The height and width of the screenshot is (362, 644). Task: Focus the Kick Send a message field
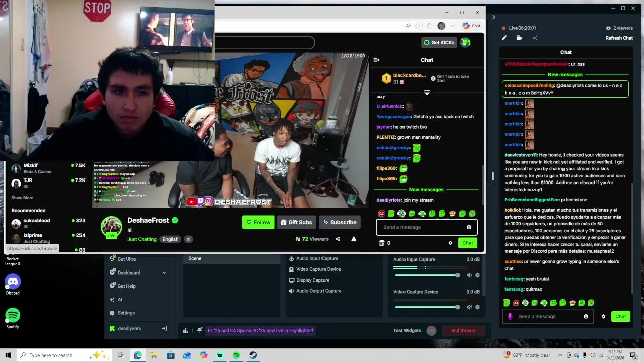[422, 227]
